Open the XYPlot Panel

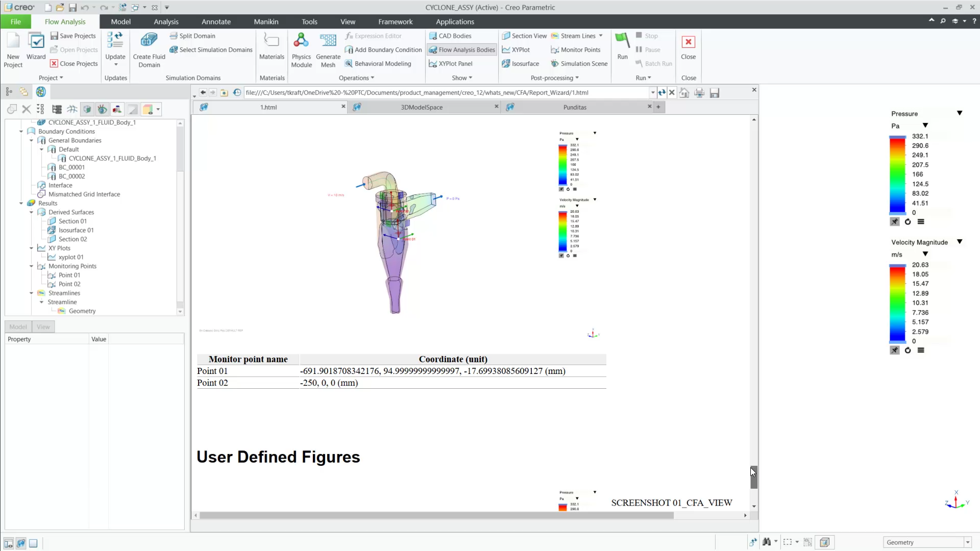point(451,63)
